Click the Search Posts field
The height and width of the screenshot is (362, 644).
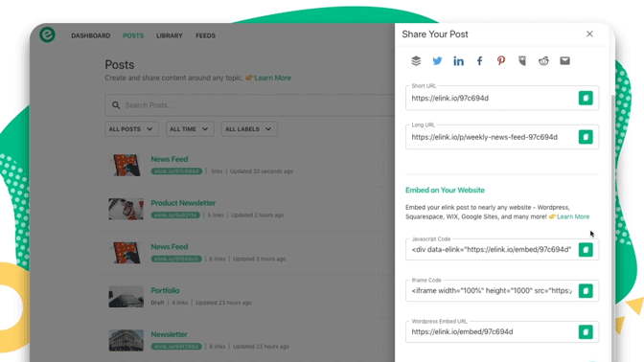pyautogui.click(x=250, y=105)
